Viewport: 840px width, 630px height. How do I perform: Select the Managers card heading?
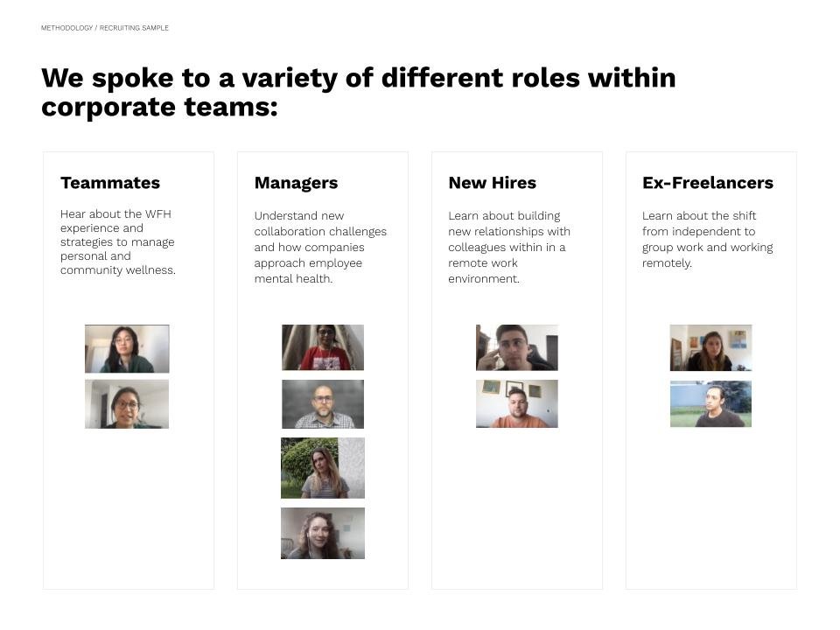pyautogui.click(x=297, y=183)
